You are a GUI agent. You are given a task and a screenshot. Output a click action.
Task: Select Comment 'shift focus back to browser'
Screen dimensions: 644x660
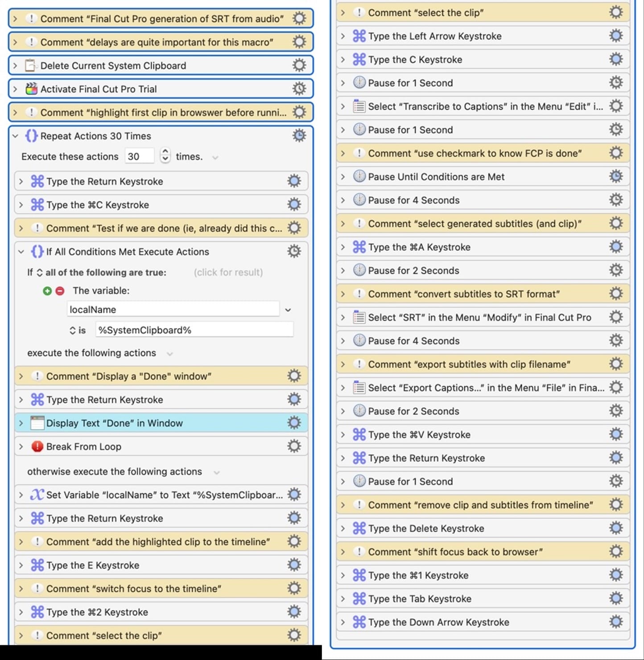coord(483,552)
